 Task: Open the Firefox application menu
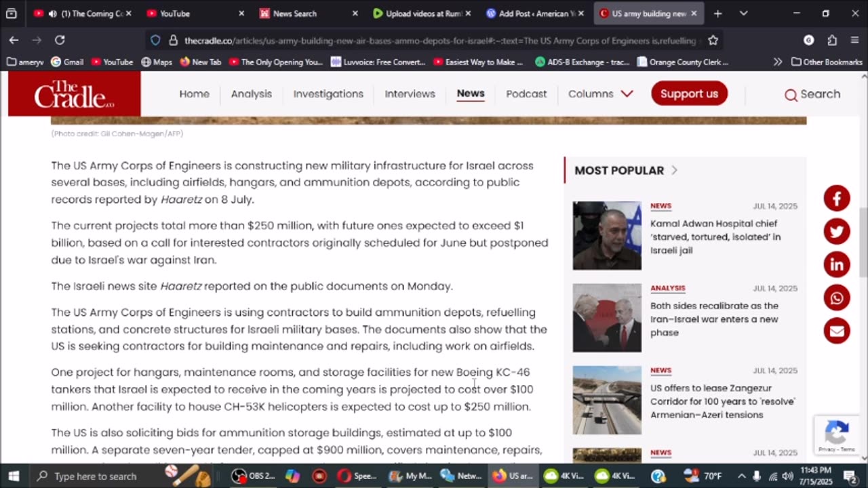854,40
